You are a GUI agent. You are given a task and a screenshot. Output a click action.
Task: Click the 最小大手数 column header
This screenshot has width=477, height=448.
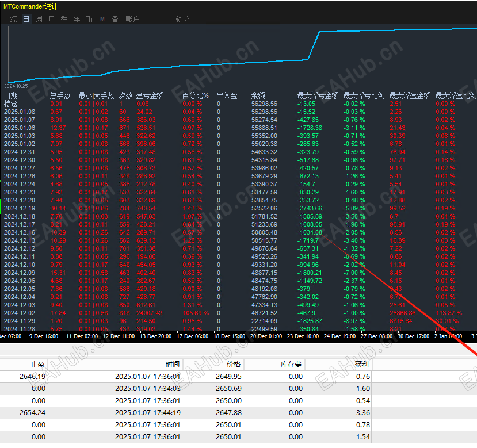(97, 96)
